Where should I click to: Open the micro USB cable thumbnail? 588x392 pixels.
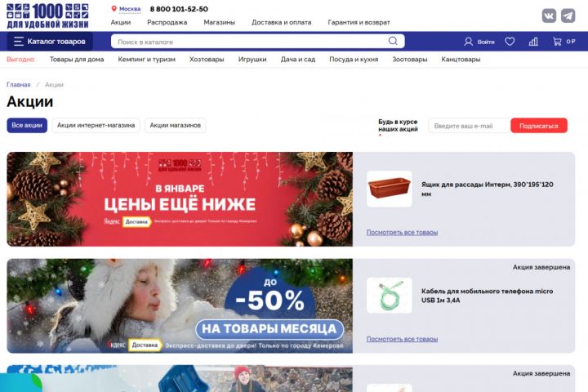coord(390,295)
